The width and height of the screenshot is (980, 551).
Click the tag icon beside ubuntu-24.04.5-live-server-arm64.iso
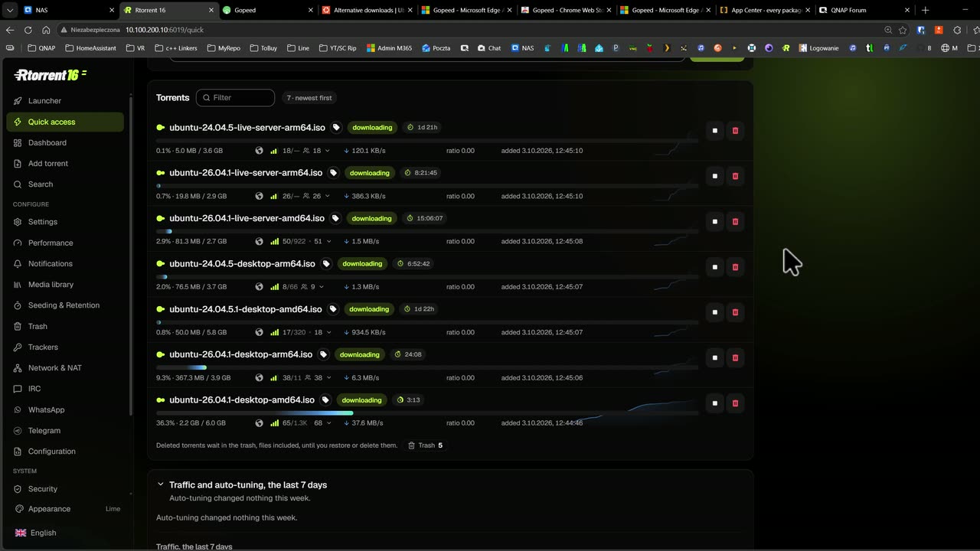point(336,128)
